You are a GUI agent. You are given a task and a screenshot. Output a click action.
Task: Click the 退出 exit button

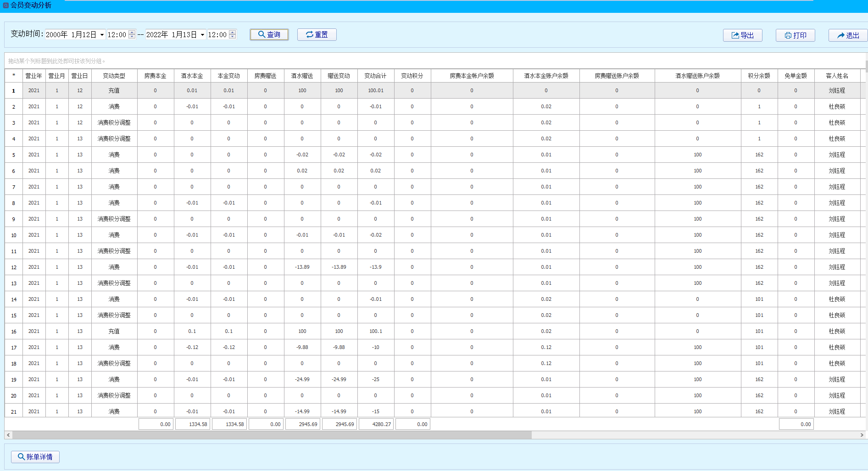(848, 35)
